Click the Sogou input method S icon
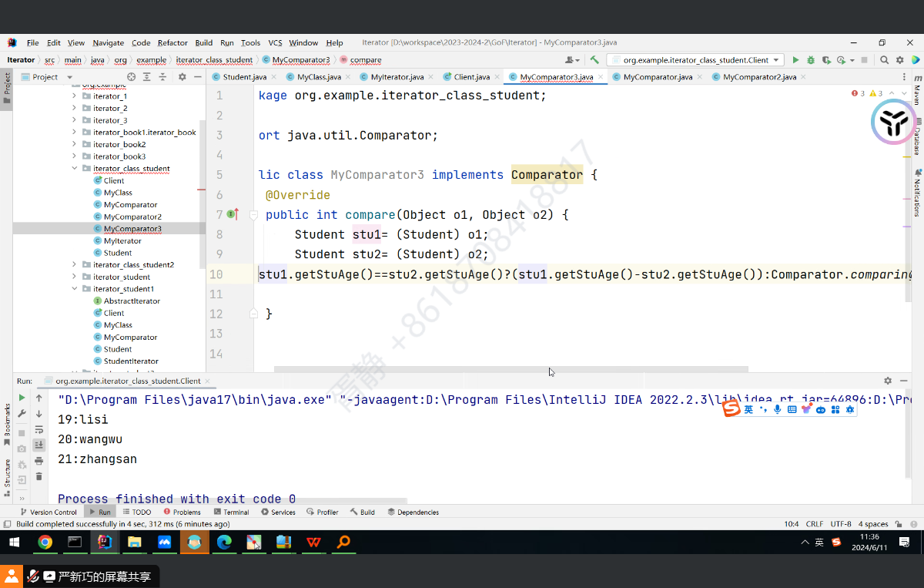The height and width of the screenshot is (588, 924). tap(731, 409)
